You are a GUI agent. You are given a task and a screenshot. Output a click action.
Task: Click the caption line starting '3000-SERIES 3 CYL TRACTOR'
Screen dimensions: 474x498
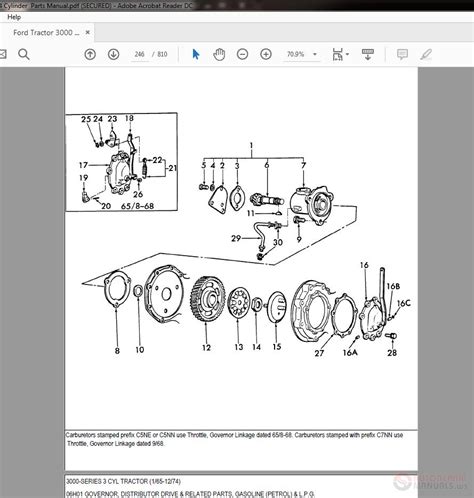click(x=123, y=481)
